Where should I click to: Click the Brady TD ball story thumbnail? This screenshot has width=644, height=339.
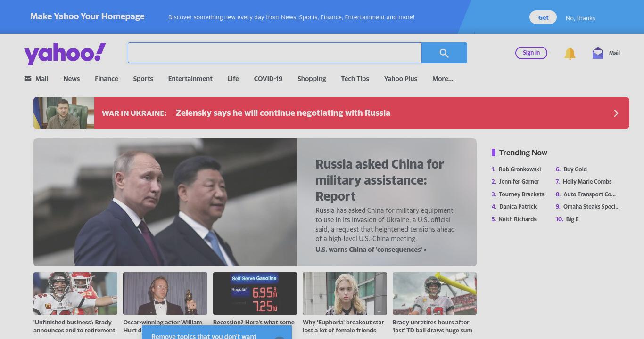435,293
